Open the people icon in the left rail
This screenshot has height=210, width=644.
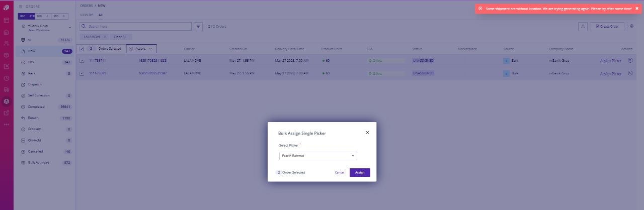pos(7,43)
